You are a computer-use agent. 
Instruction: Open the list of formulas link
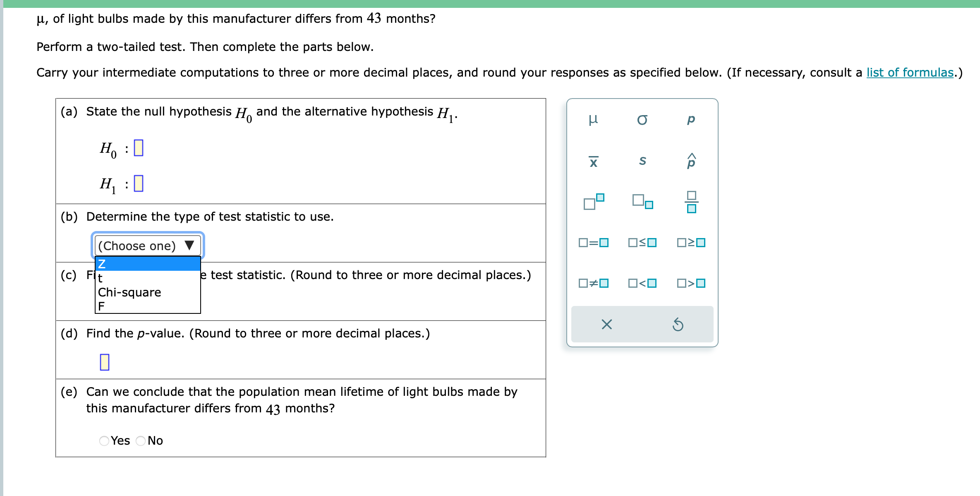point(910,72)
